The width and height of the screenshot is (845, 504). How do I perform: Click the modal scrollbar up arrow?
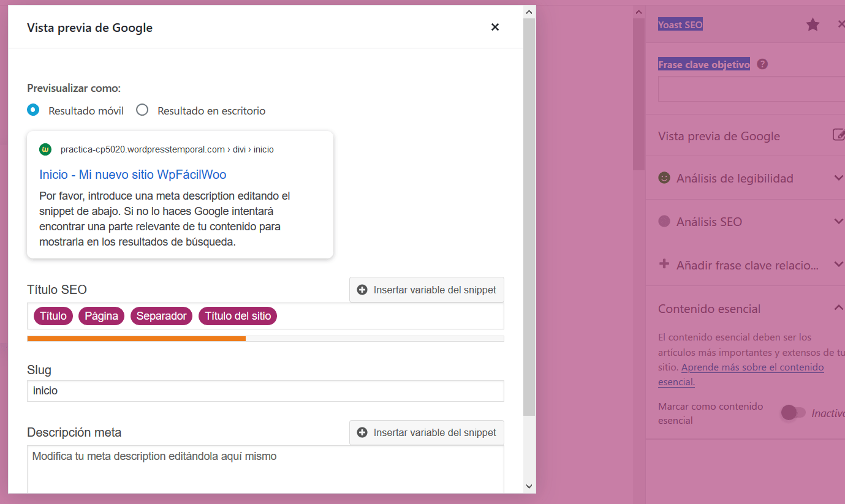(529, 12)
